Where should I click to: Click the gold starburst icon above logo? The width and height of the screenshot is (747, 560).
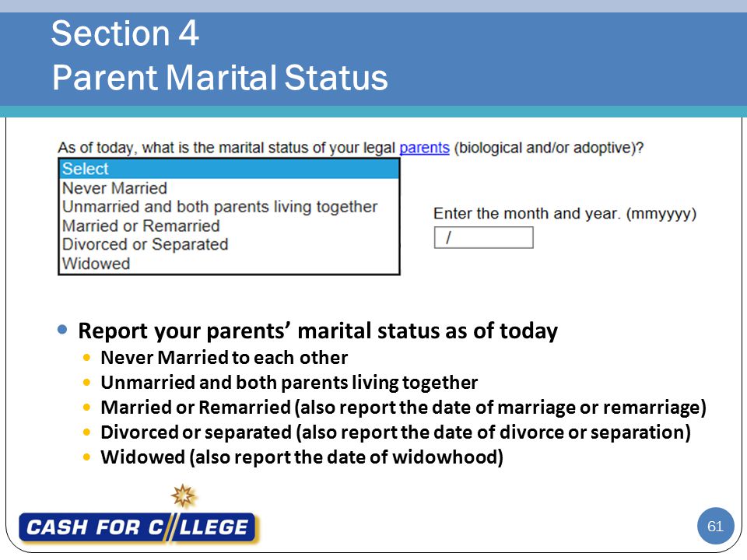pyautogui.click(x=184, y=495)
